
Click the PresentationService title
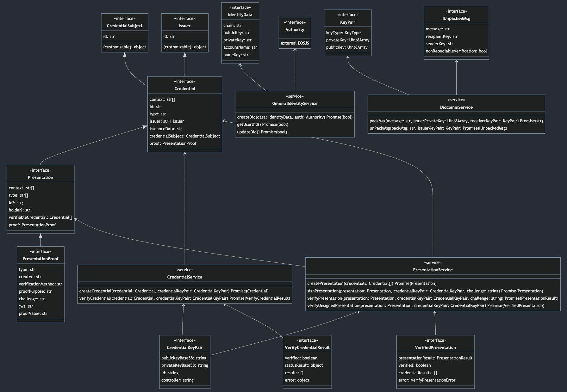(x=433, y=270)
